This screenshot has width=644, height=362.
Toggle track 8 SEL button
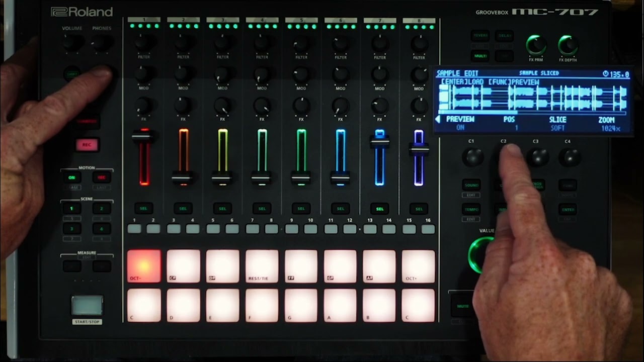(419, 208)
